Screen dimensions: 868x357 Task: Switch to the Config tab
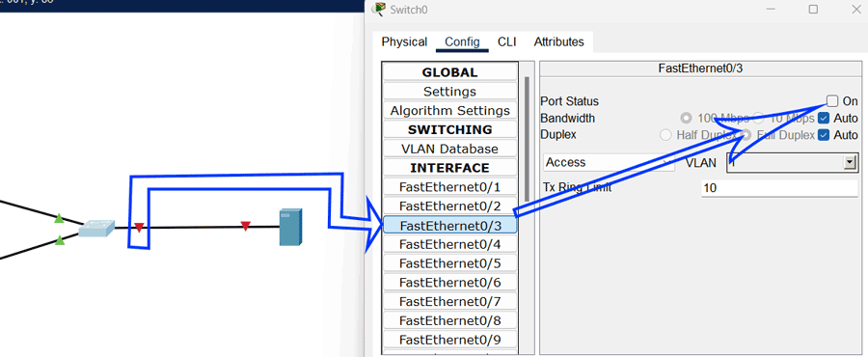click(x=462, y=42)
